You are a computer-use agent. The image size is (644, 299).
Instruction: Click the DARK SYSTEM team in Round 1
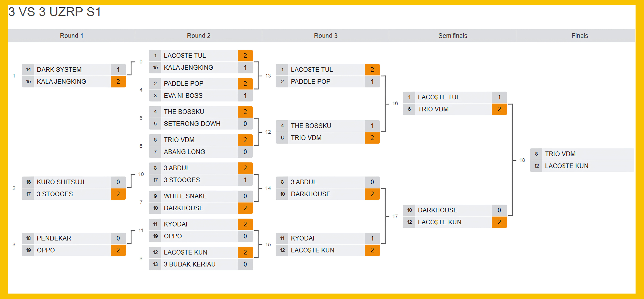[x=59, y=70]
